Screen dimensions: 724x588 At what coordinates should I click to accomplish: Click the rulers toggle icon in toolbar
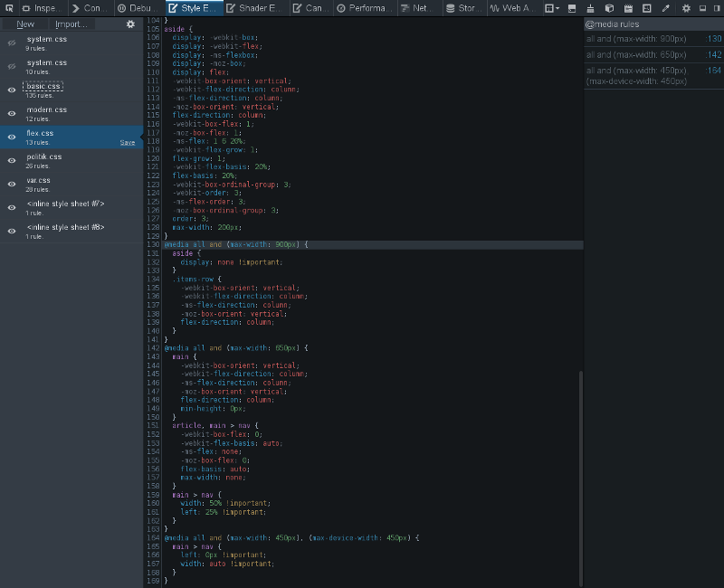pyautogui.click(x=646, y=8)
